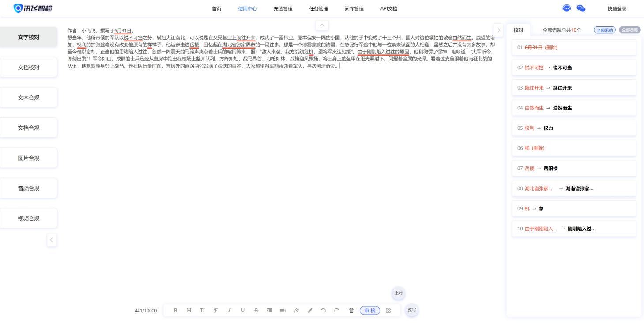Collapse the right proofreading panel chevron
Image resolution: width=644 pixels, height=323 pixels.
[498, 30]
